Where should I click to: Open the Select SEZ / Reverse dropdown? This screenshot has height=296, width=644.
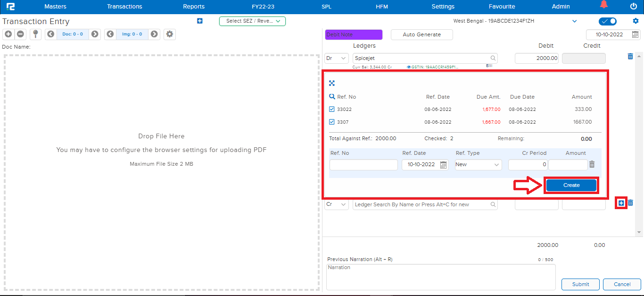coord(252,21)
